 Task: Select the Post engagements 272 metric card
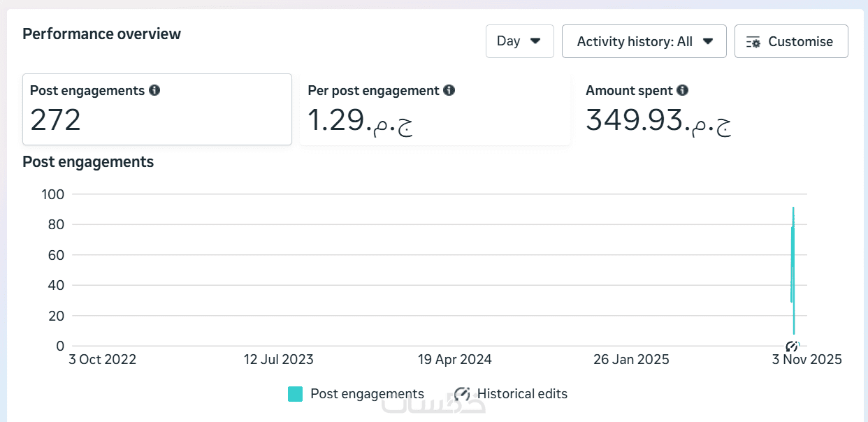[157, 110]
